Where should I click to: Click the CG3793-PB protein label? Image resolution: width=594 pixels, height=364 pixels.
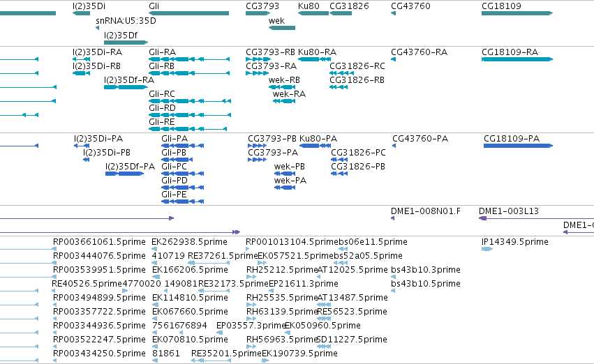pyautogui.click(x=272, y=139)
